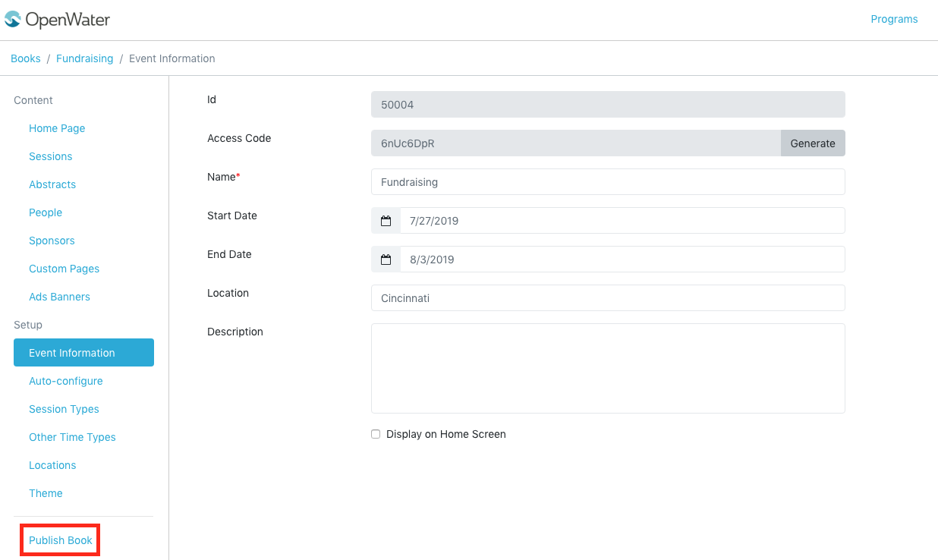The image size is (938, 560).
Task: Open Session Types in sidebar
Action: [64, 409]
